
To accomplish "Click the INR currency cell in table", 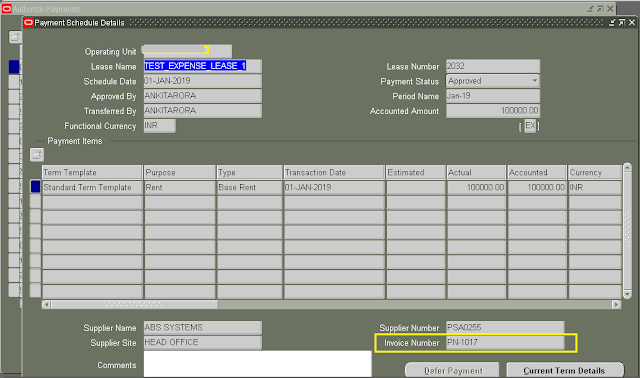I will pyautogui.click(x=595, y=187).
